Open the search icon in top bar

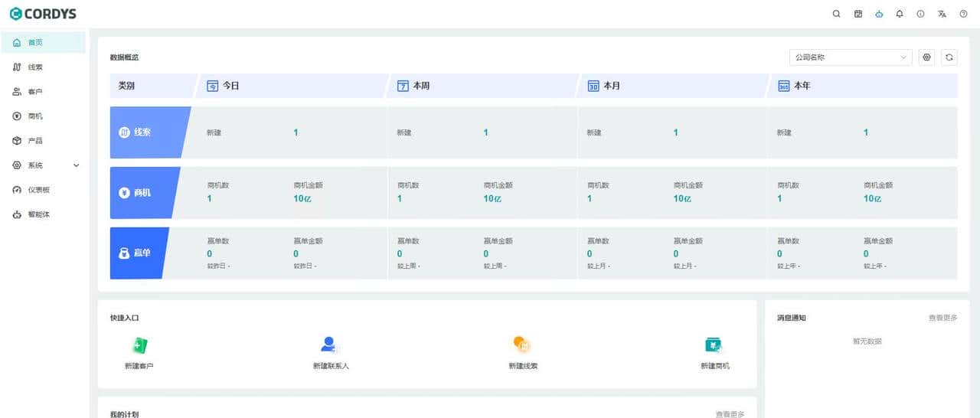(837, 14)
